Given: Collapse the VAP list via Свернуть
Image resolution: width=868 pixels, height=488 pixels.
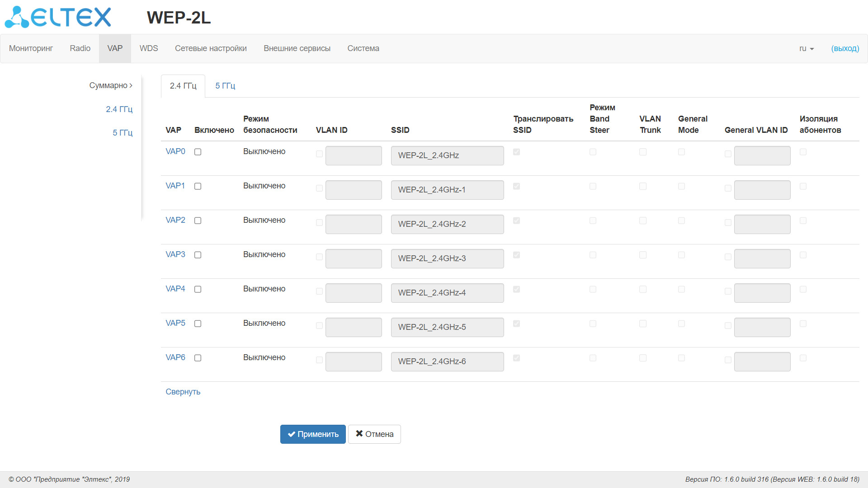Looking at the screenshot, I should [x=183, y=392].
